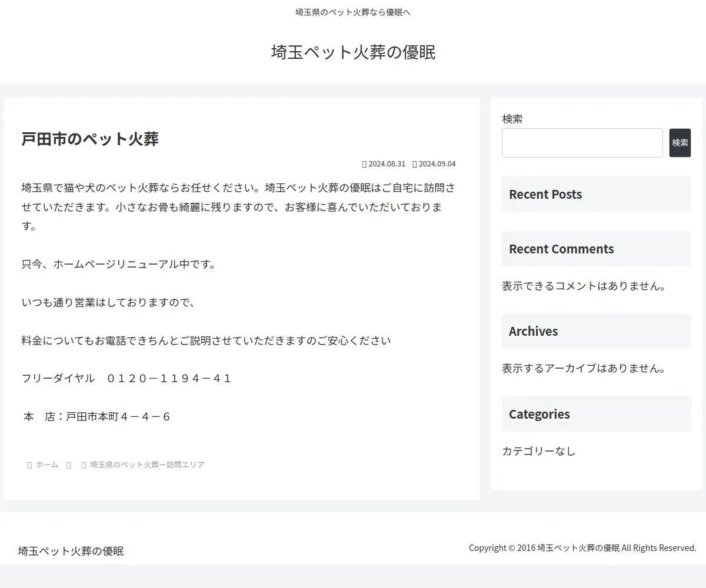
Task: Click the text 表示するアーカイブはありません。
Action: pos(585,369)
